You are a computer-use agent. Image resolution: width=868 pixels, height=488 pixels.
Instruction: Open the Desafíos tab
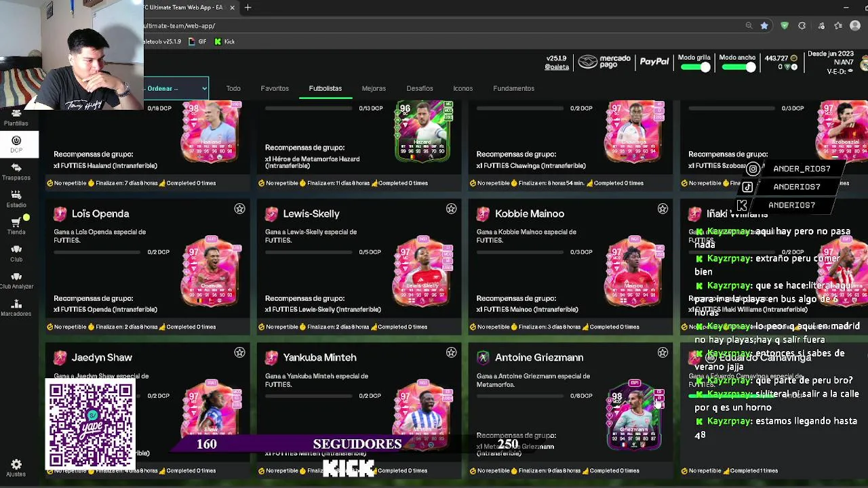click(x=420, y=88)
